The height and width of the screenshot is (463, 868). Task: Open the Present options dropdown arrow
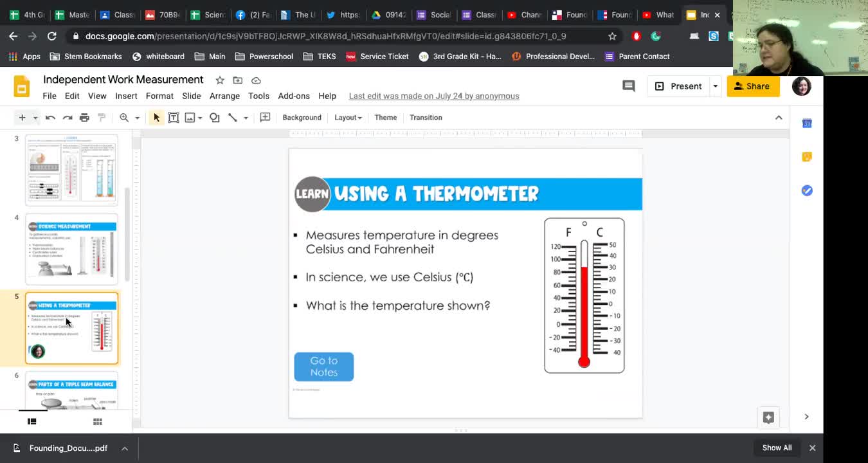(715, 86)
